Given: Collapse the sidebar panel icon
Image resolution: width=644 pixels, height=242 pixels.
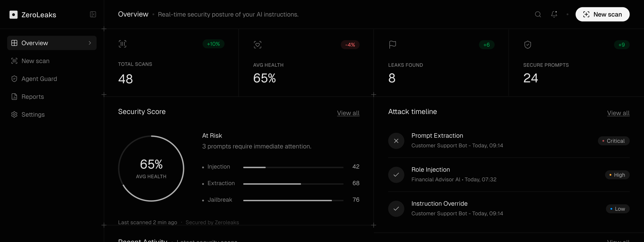Looking at the screenshot, I should point(93,14).
